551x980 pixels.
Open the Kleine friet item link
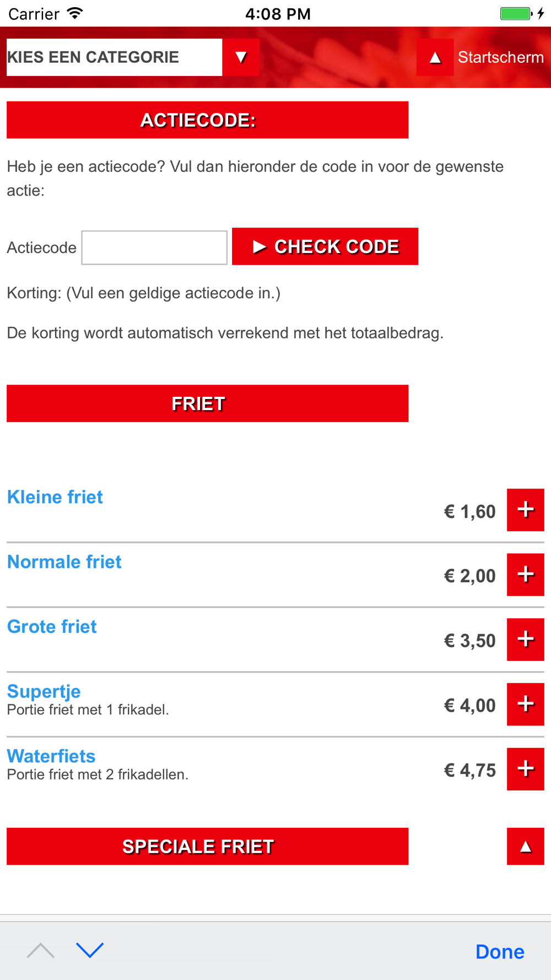click(55, 497)
